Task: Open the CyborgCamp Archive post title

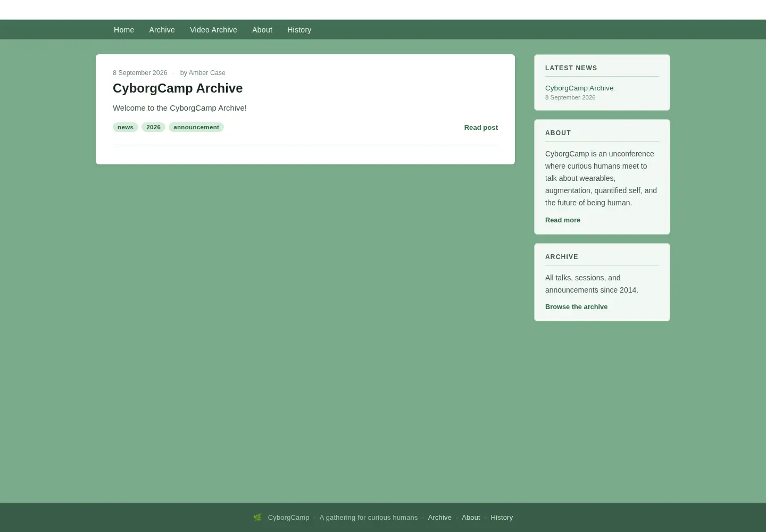Action: [x=178, y=88]
